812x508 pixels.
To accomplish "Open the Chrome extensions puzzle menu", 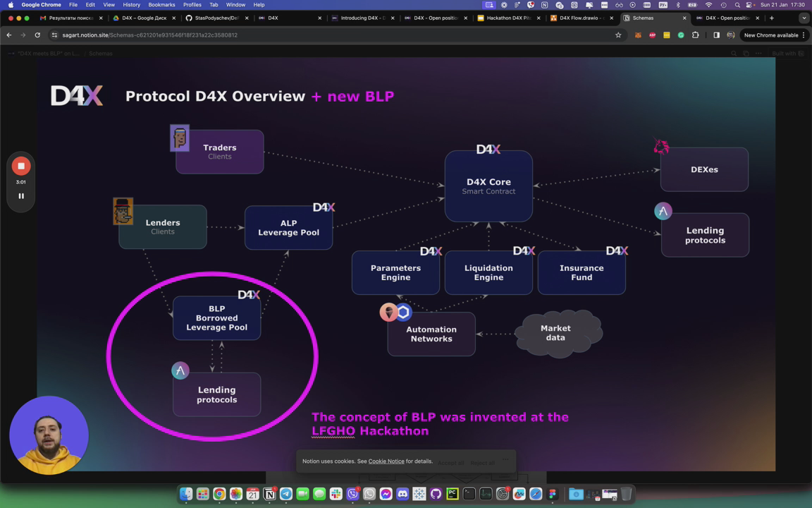I will coord(696,35).
